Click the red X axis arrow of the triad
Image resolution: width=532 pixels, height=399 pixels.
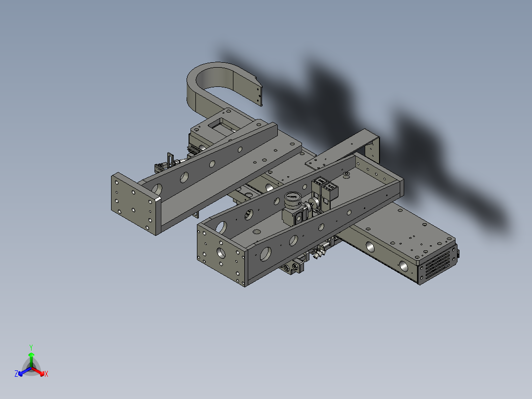(38, 372)
